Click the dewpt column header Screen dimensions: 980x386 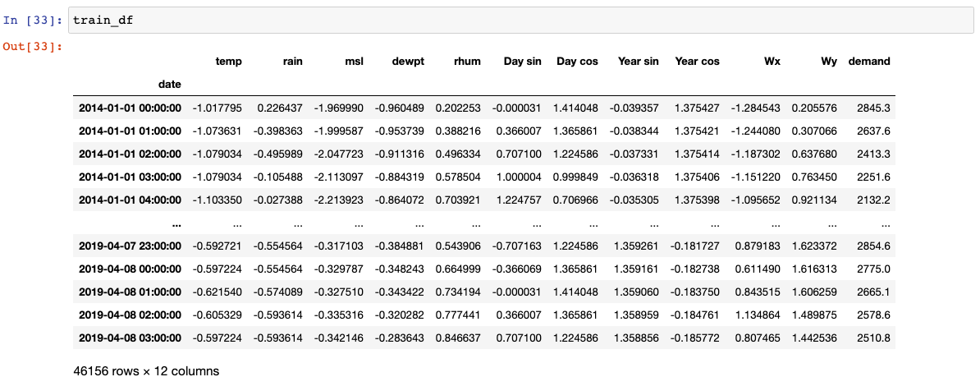(x=409, y=62)
